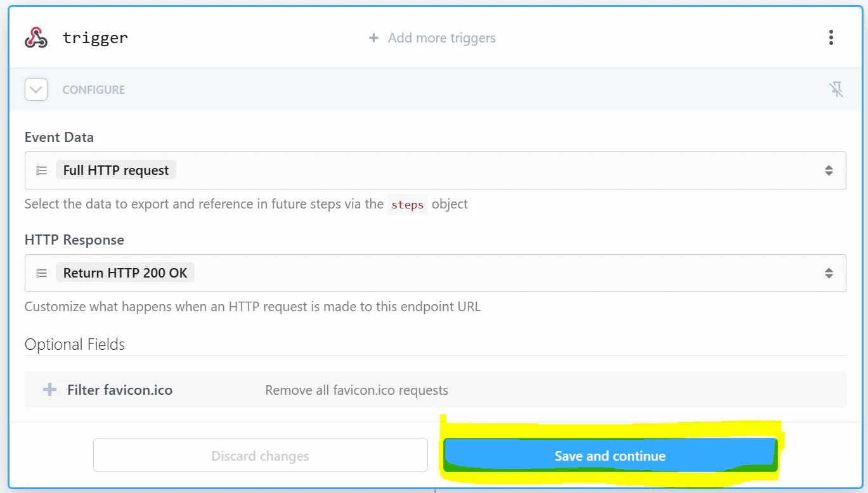Open the HTTP Response dropdown arrows
Screen dimensions: 868x493
click(829, 273)
